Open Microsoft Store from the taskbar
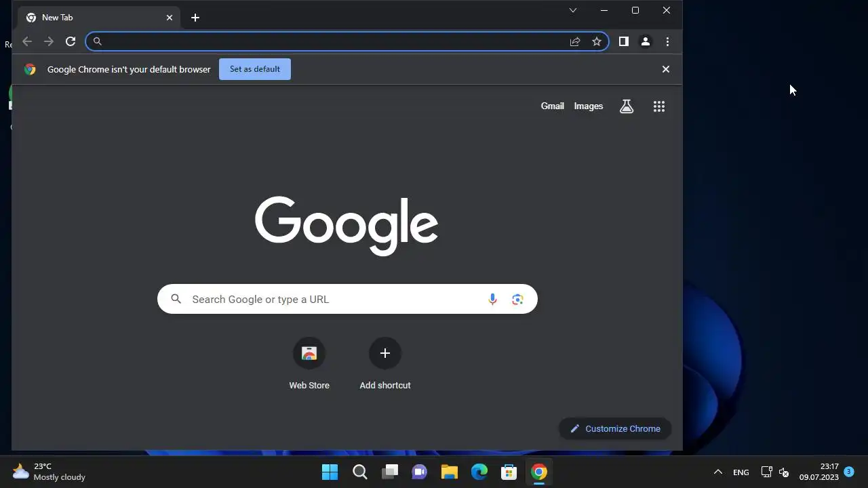The image size is (868, 488). click(x=509, y=472)
